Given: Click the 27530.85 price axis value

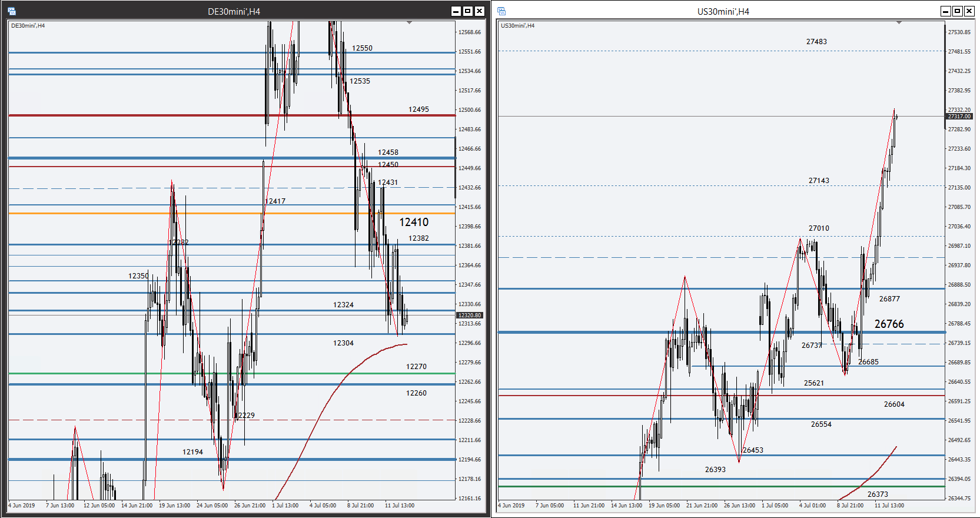Looking at the screenshot, I should pyautogui.click(x=959, y=32).
